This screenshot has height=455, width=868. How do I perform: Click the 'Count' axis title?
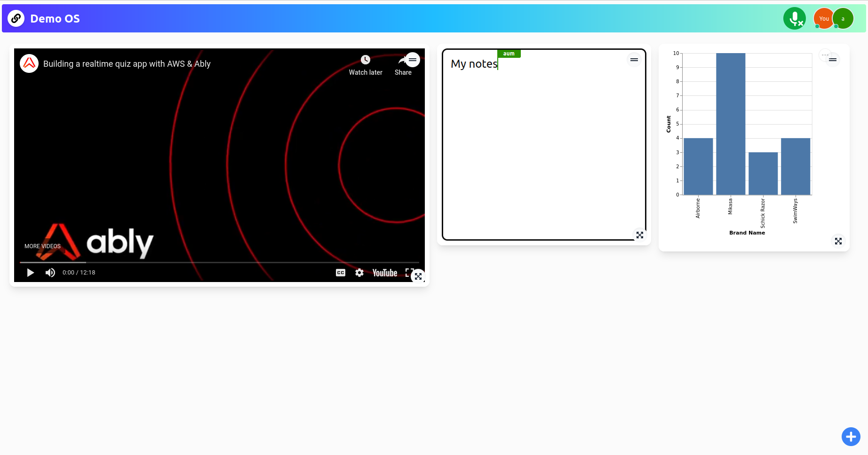click(x=669, y=124)
